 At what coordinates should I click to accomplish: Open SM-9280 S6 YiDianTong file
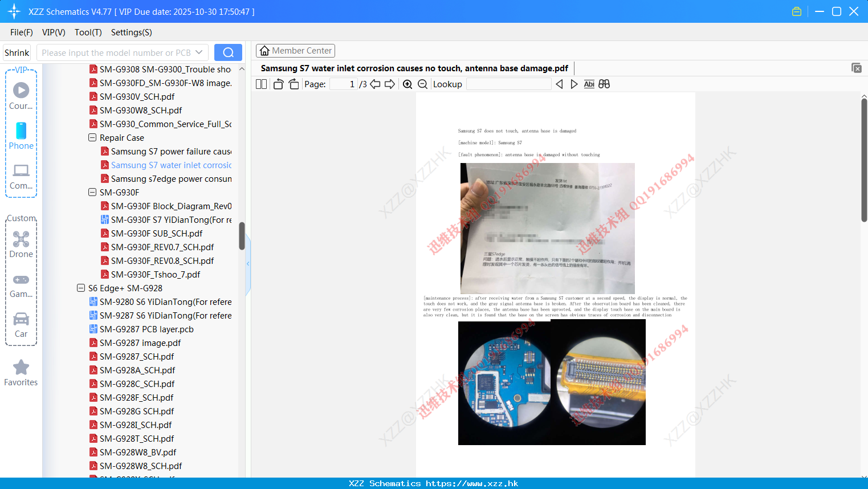point(160,301)
